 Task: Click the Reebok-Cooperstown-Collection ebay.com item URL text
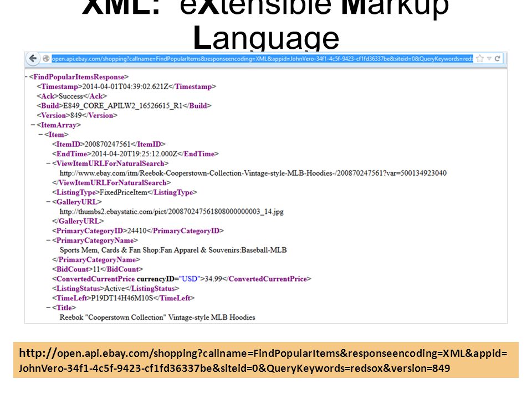(x=253, y=173)
